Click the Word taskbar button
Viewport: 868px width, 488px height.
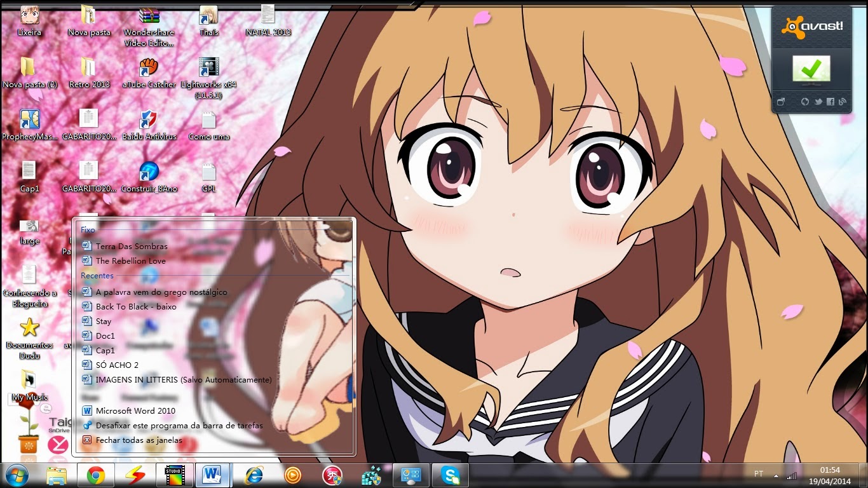click(x=214, y=475)
